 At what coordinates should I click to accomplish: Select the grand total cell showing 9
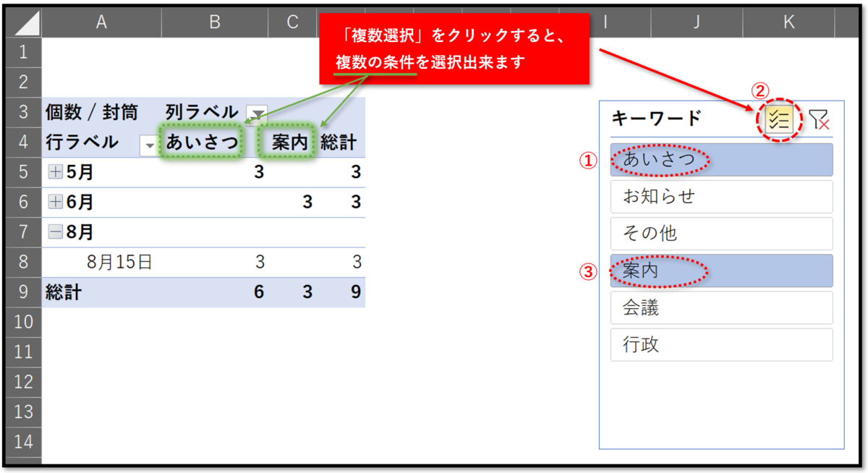(354, 292)
